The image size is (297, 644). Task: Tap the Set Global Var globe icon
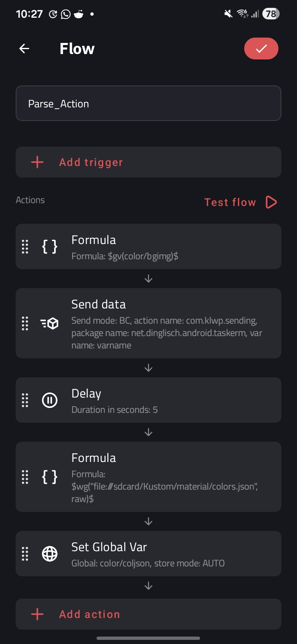[49, 554]
